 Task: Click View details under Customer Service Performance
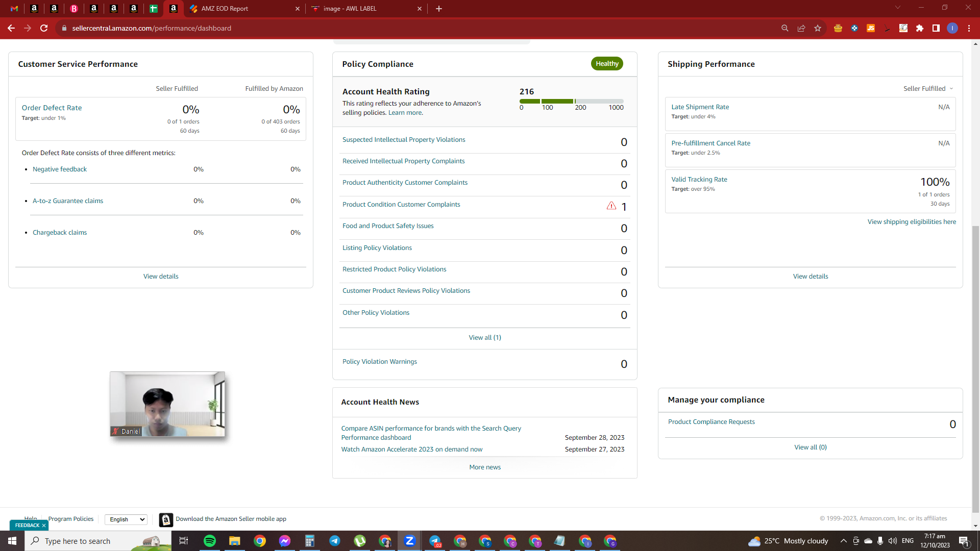point(161,277)
